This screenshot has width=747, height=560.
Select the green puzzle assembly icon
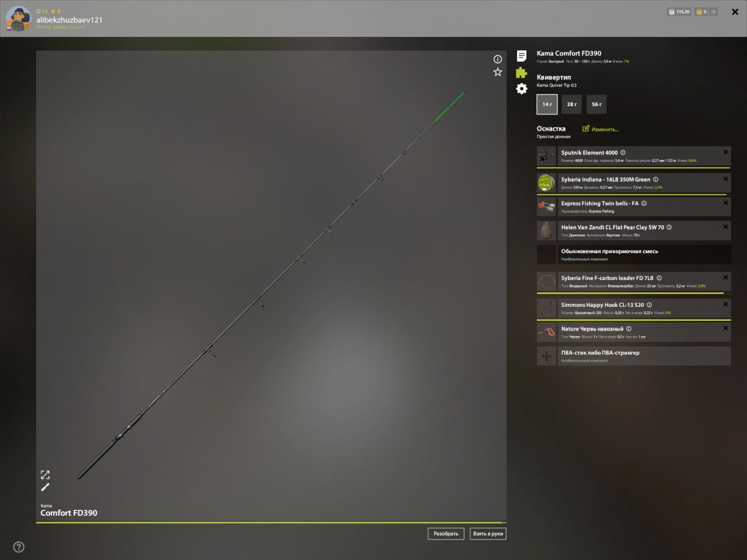521,72
